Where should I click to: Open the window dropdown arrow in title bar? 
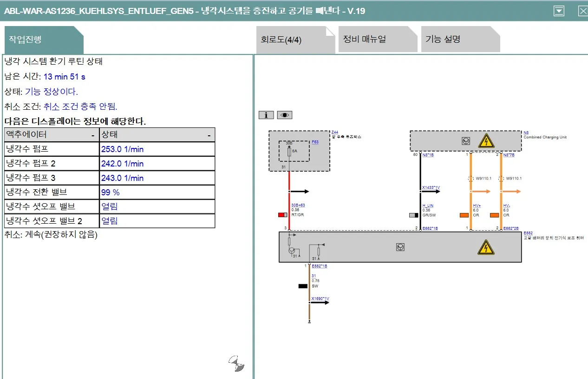[x=559, y=11]
